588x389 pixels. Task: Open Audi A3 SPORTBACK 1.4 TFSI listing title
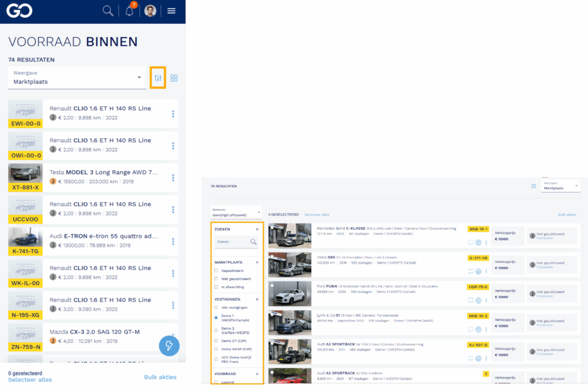(370, 344)
